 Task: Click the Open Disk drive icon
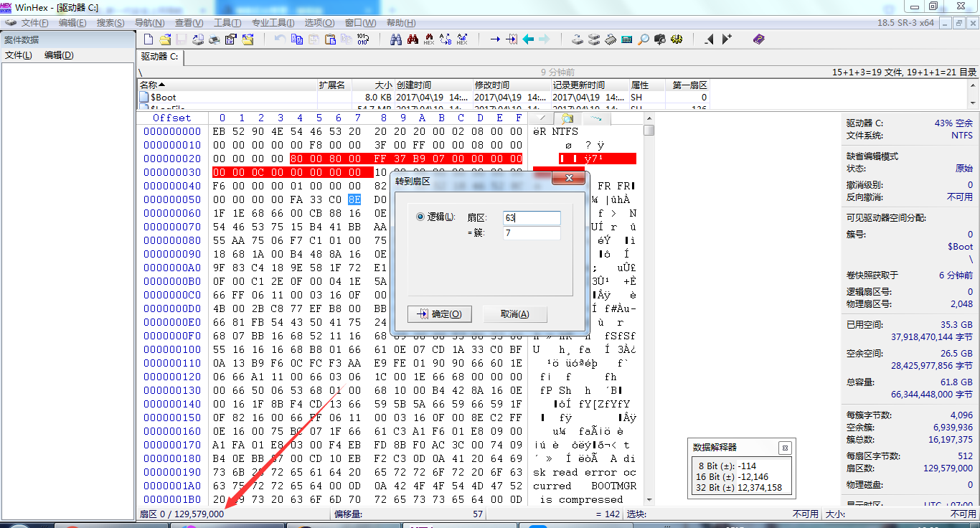point(578,39)
